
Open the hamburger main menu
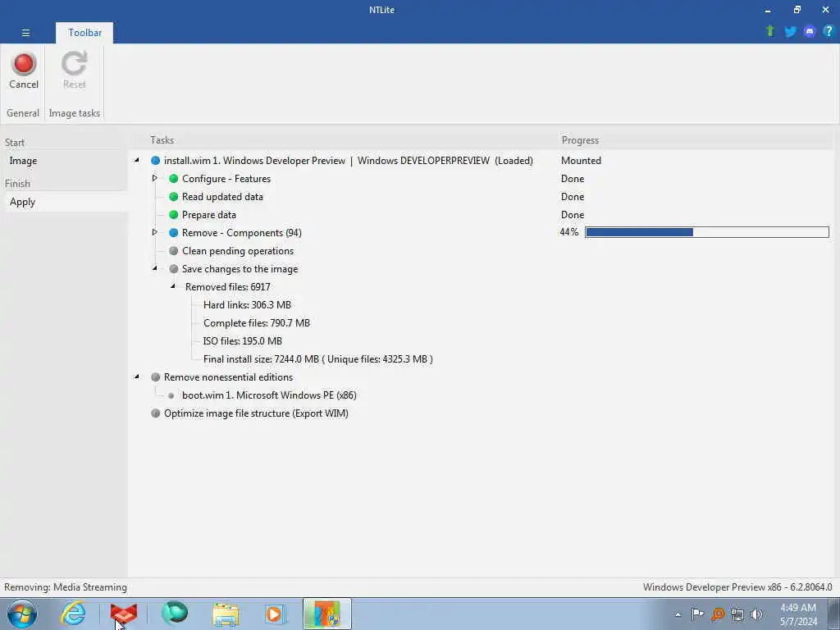click(x=25, y=33)
